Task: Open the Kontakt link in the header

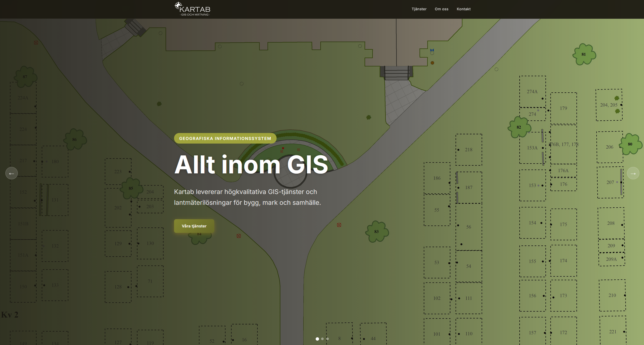Action: (x=463, y=9)
